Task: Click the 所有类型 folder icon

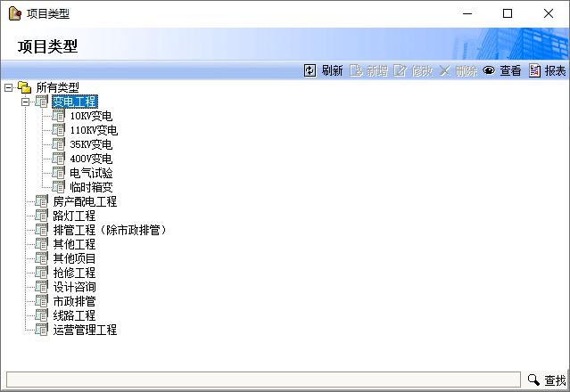Action: [24, 87]
